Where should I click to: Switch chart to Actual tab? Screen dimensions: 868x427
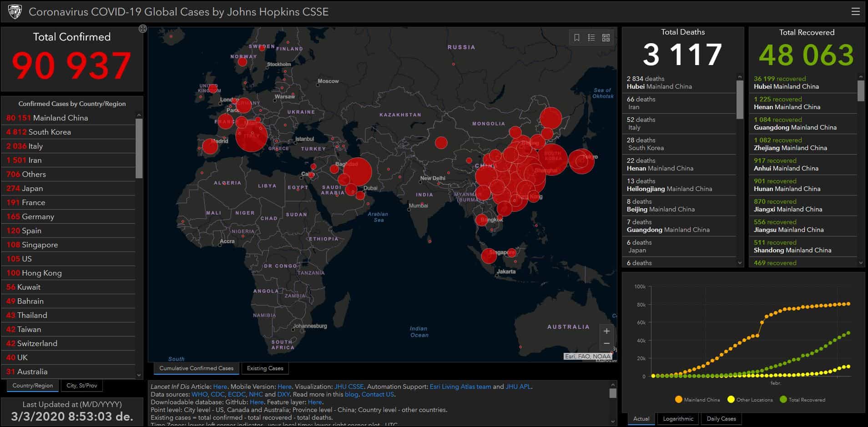tap(641, 419)
